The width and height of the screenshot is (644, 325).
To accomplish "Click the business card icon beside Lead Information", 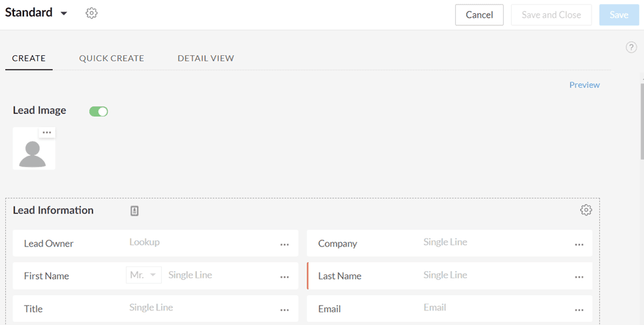I will coord(134,211).
